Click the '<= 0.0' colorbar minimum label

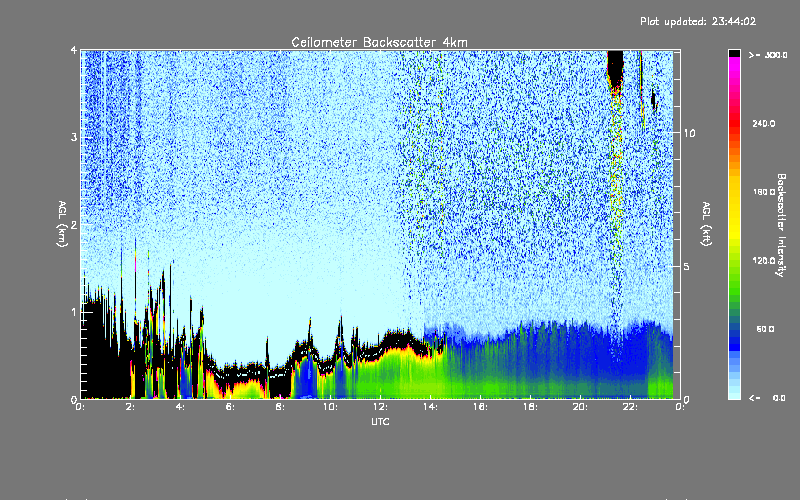767,398
